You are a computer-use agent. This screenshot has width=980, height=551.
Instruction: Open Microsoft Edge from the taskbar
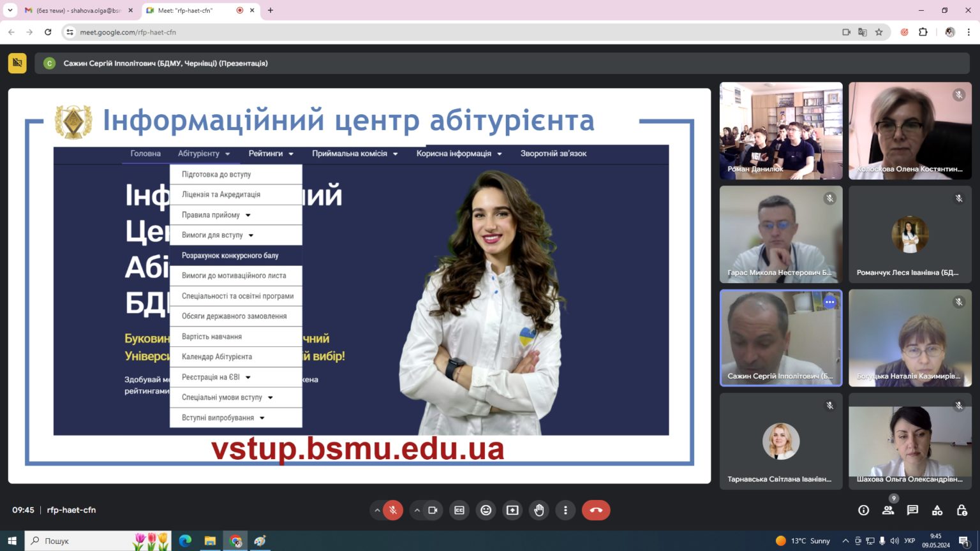(x=185, y=541)
